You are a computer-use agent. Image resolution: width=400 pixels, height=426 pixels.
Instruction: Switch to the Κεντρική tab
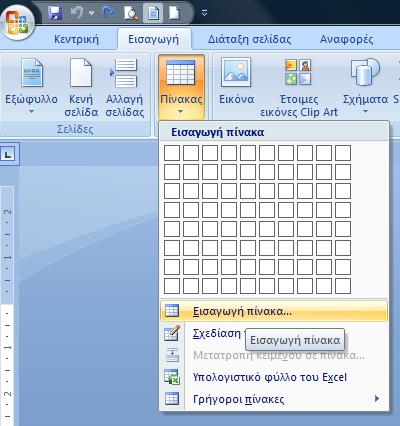(76, 39)
